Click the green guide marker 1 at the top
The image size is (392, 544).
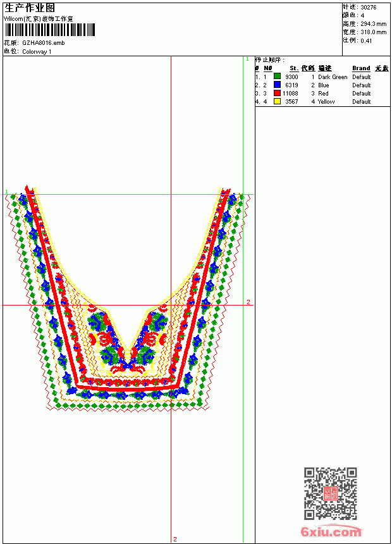coord(247,59)
